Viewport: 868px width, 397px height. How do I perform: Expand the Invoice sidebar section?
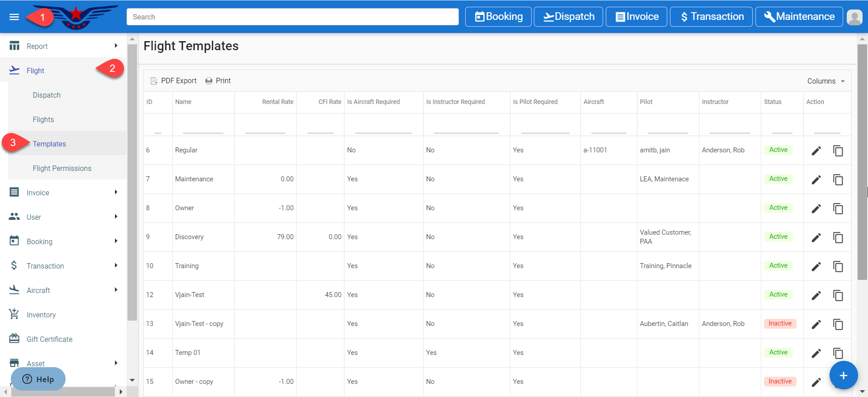[x=63, y=193]
